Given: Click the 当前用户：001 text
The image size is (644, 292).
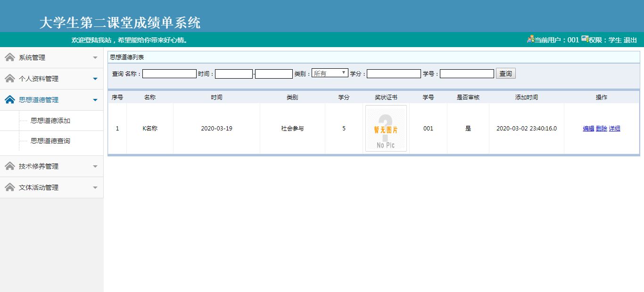Looking at the screenshot, I should click(556, 40).
